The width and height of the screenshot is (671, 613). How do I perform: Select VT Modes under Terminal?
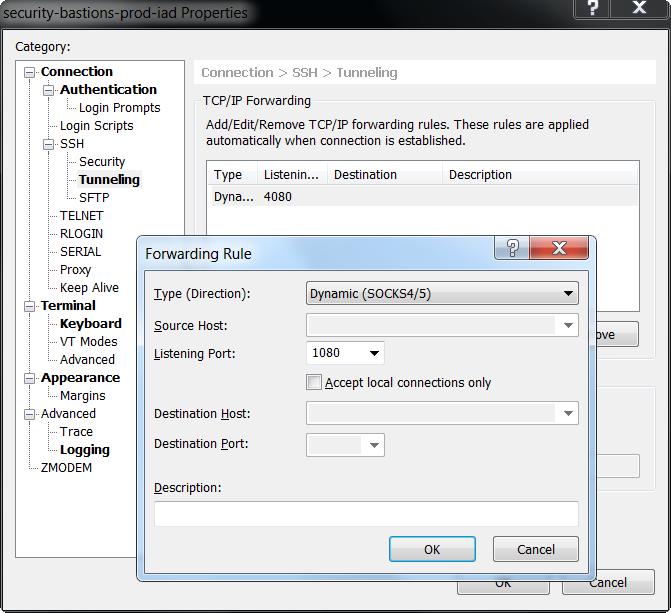tap(89, 342)
